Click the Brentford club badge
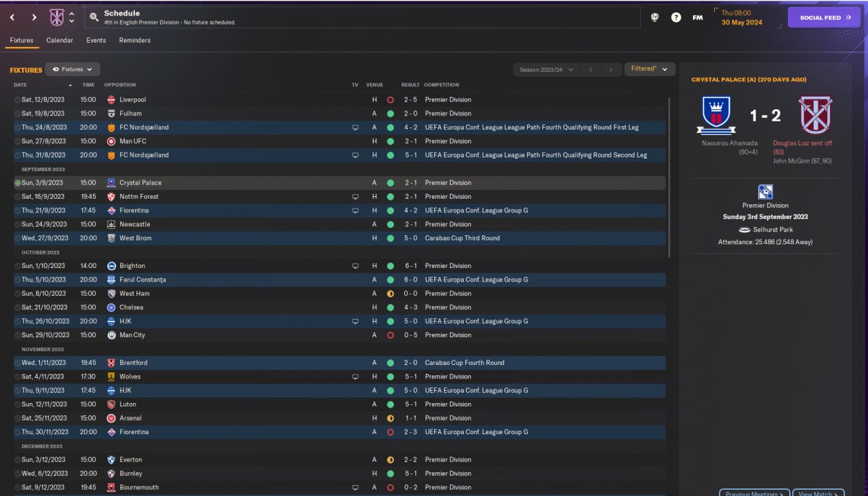 (111, 363)
